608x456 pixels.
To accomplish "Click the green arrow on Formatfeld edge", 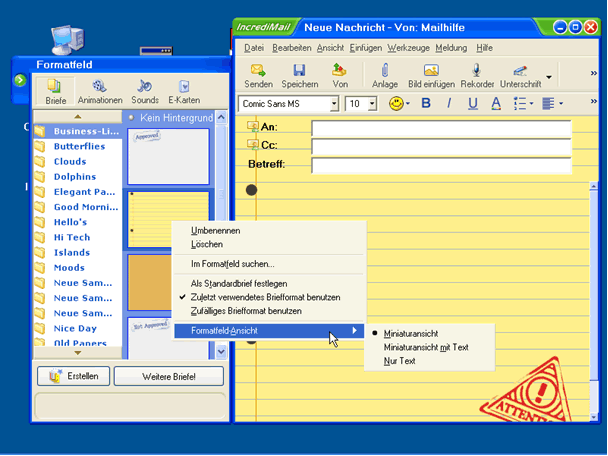I will (x=20, y=80).
